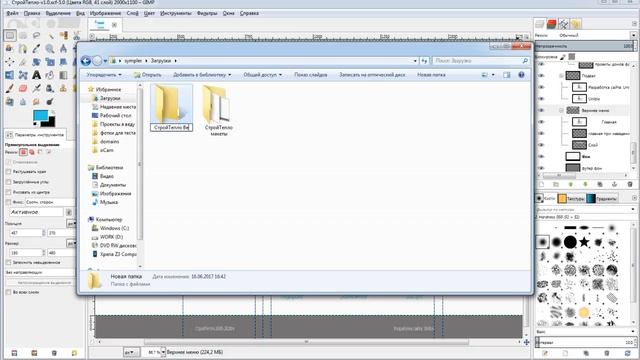Hide the Фон layer
The width and height of the screenshot is (640, 360).
[x=541, y=156]
